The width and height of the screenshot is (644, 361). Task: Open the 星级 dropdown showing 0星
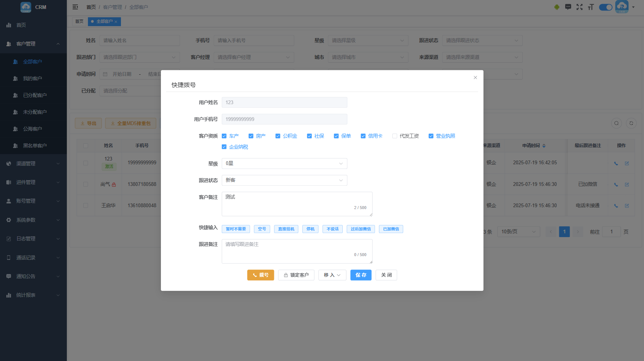[x=284, y=164]
